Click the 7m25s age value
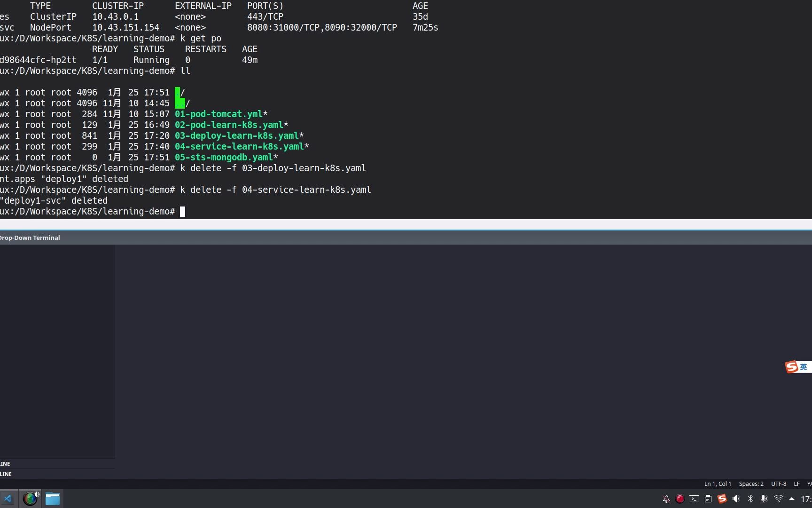 click(x=425, y=27)
